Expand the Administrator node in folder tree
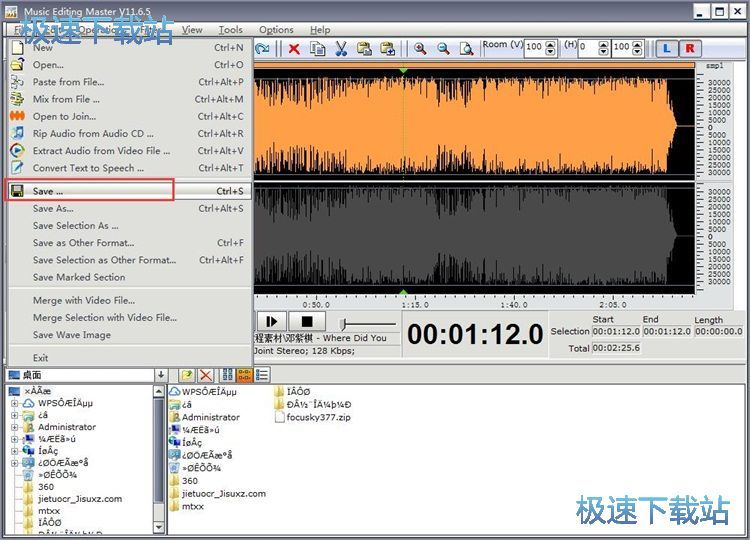The height and width of the screenshot is (540, 750). click(x=14, y=427)
